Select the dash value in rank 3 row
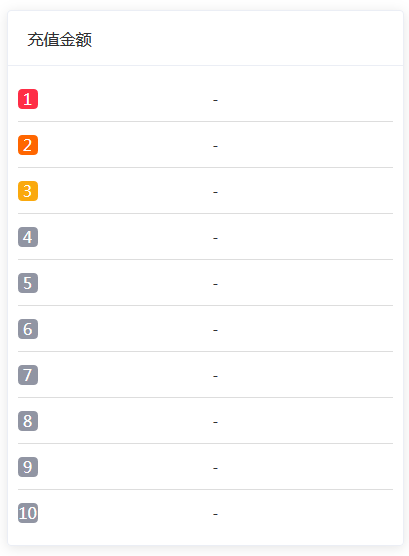 point(215,193)
